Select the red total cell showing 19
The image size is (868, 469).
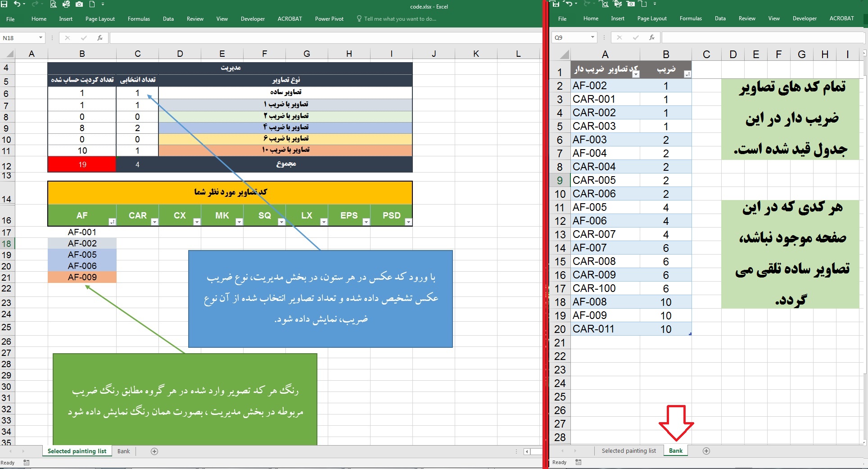pyautogui.click(x=82, y=164)
